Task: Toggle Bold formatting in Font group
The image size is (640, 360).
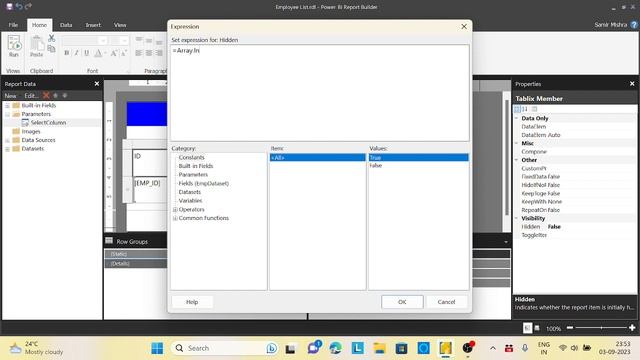Action: (x=67, y=53)
